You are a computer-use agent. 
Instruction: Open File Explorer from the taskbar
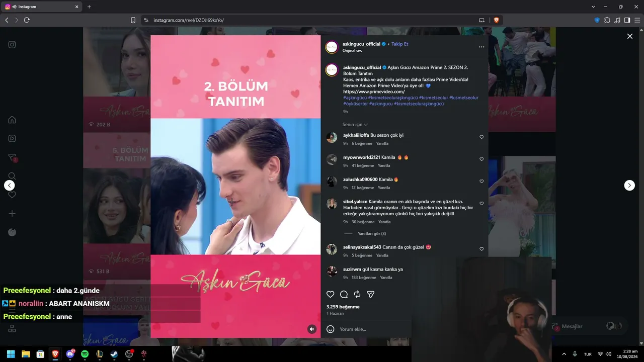click(x=26, y=354)
